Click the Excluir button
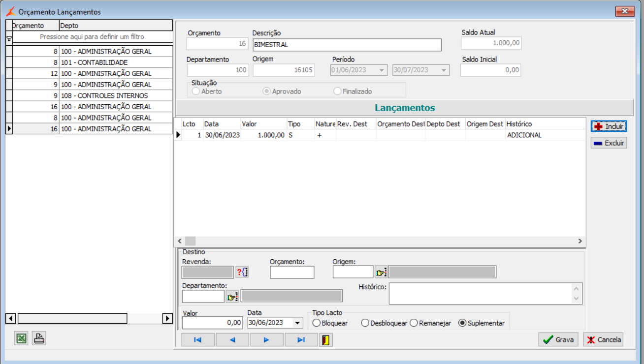The height and width of the screenshot is (364, 644). click(x=609, y=143)
